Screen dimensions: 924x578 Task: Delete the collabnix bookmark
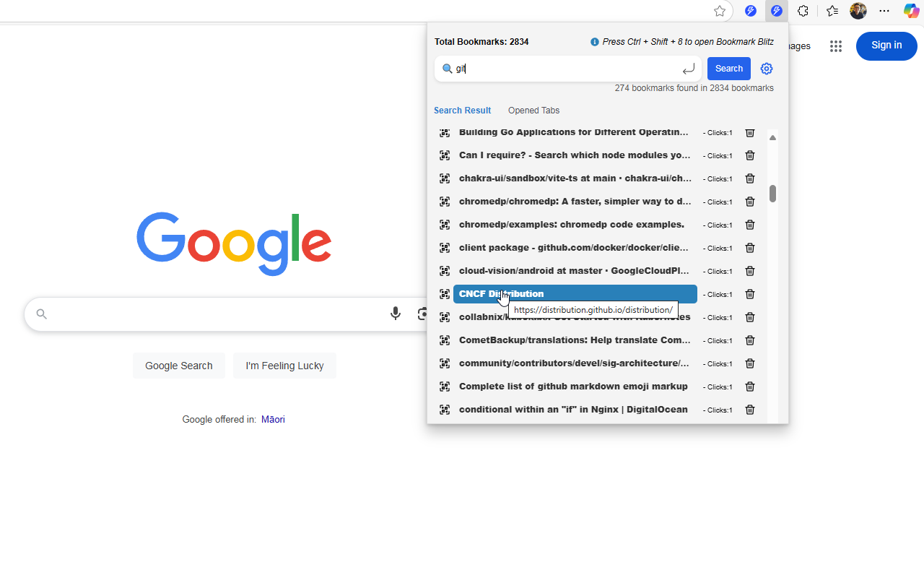click(x=750, y=317)
